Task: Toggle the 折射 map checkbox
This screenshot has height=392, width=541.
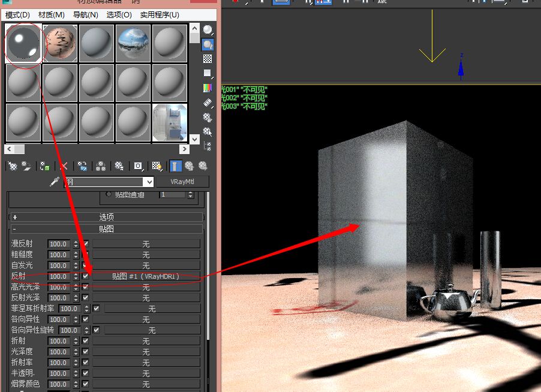Action: 85,341
